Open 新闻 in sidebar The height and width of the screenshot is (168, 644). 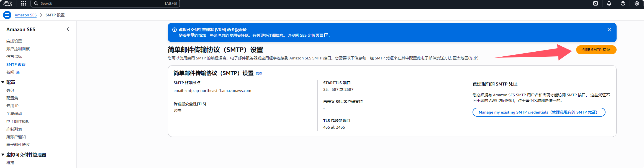click(x=10, y=72)
